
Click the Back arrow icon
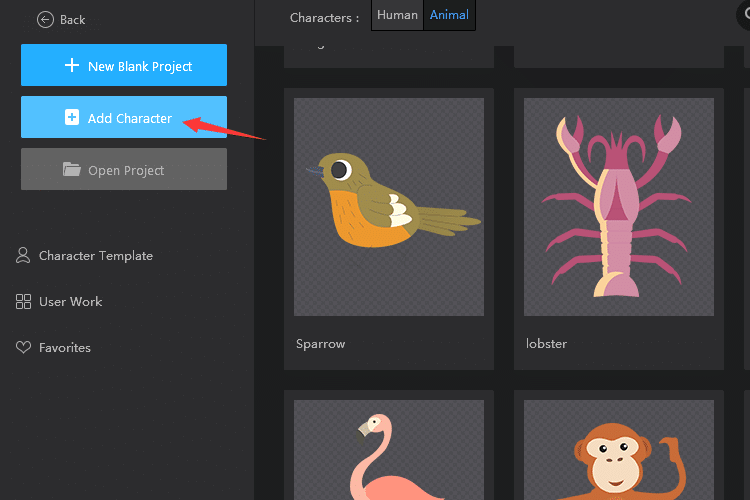(x=44, y=19)
